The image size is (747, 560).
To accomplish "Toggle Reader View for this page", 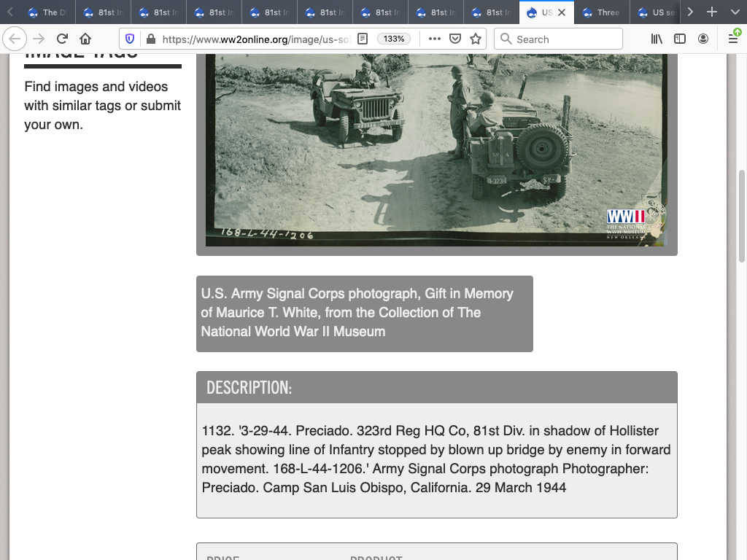I will coord(363,39).
